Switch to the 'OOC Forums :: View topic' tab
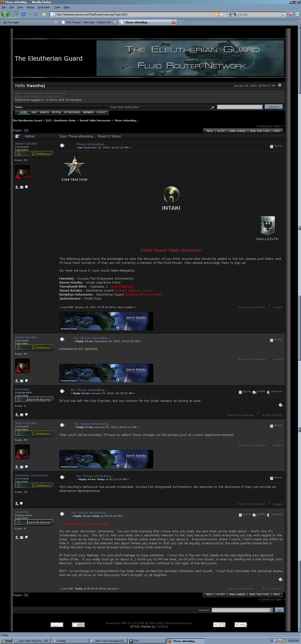The width and height of the screenshot is (301, 644). 89,22
